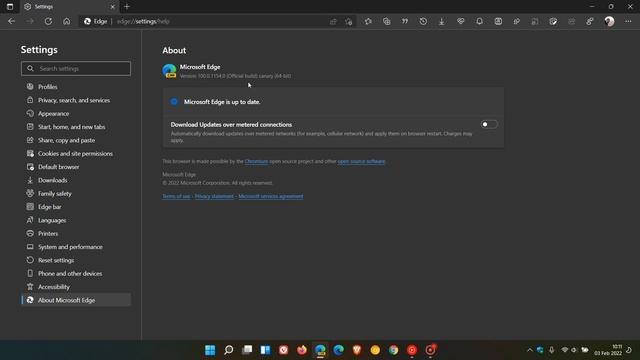Click 'Microsoft Edge is up to date.' text
This screenshot has width=640, height=360.
[222, 102]
